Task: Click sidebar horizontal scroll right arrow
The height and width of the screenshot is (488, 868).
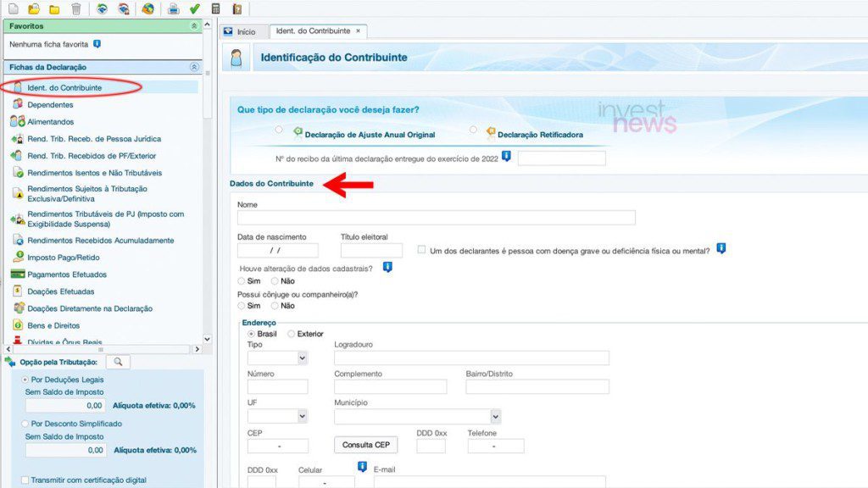Action: (197, 349)
